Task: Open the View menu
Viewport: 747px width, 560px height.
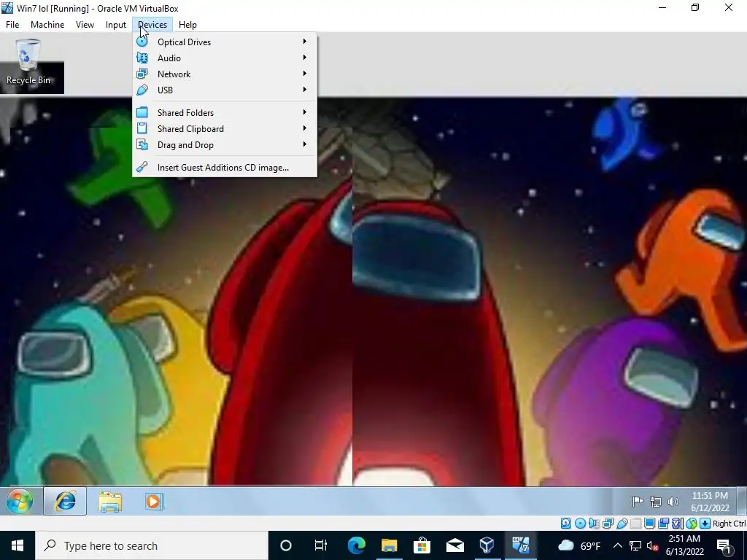Action: pyautogui.click(x=85, y=25)
